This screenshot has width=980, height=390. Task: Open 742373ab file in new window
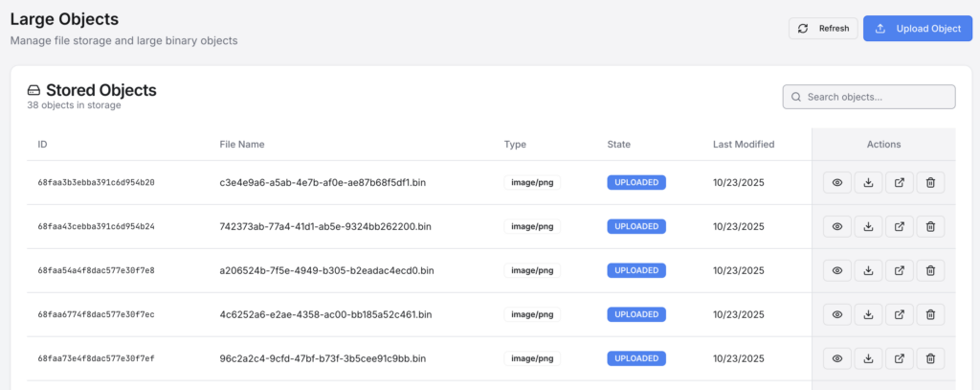[x=899, y=227]
